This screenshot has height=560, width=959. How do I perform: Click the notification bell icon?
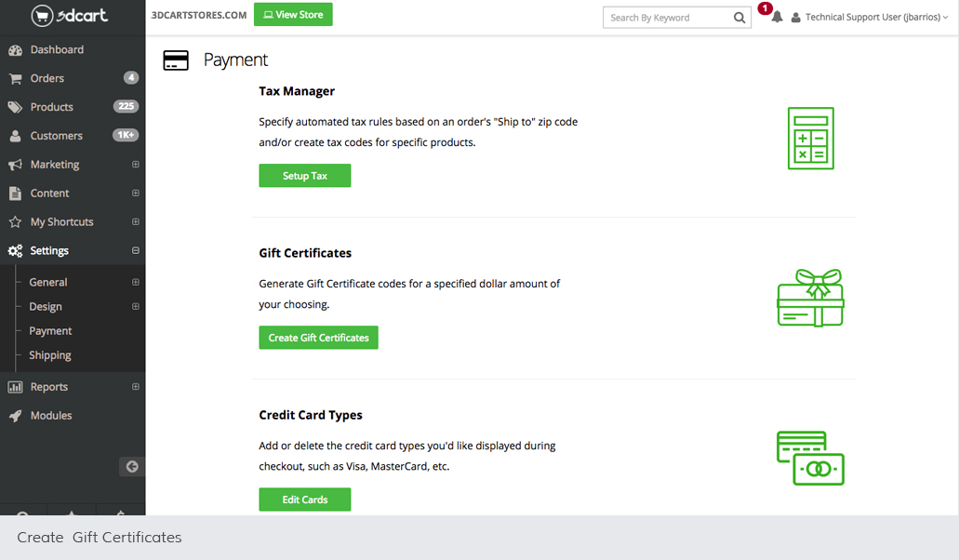(x=777, y=17)
